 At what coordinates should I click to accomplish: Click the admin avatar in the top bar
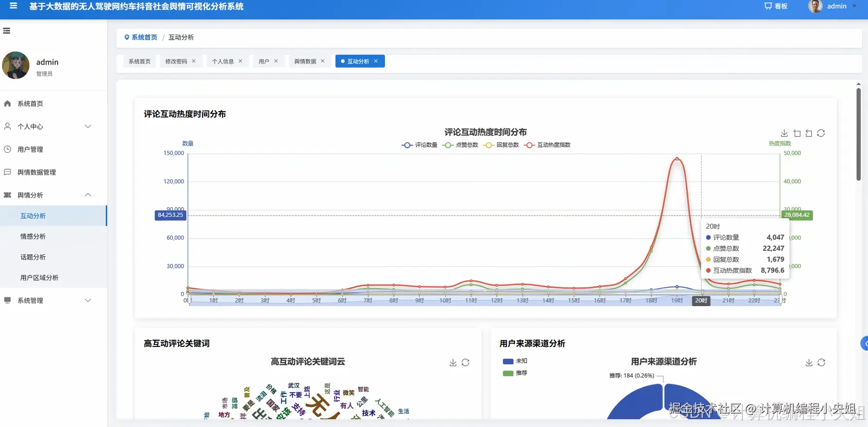(815, 6)
